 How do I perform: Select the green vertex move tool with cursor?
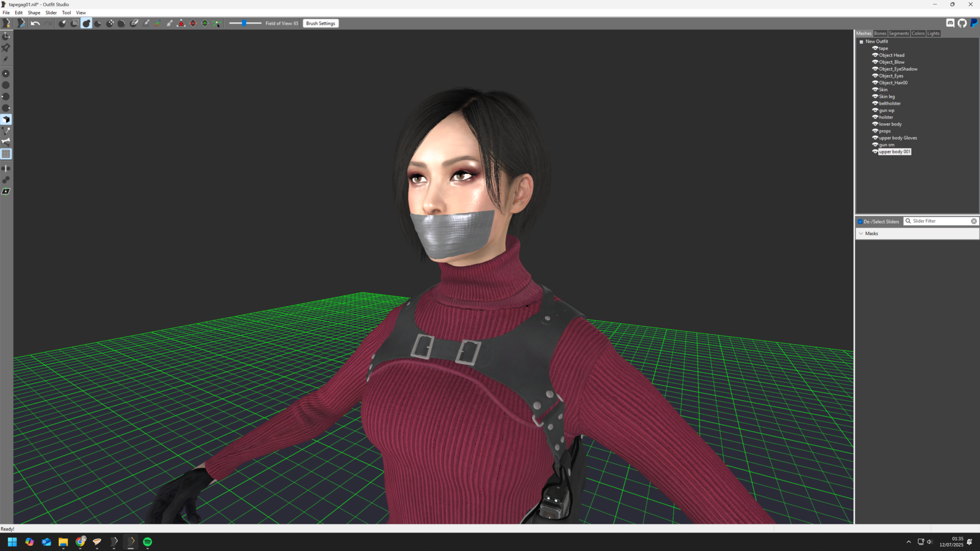(216, 23)
